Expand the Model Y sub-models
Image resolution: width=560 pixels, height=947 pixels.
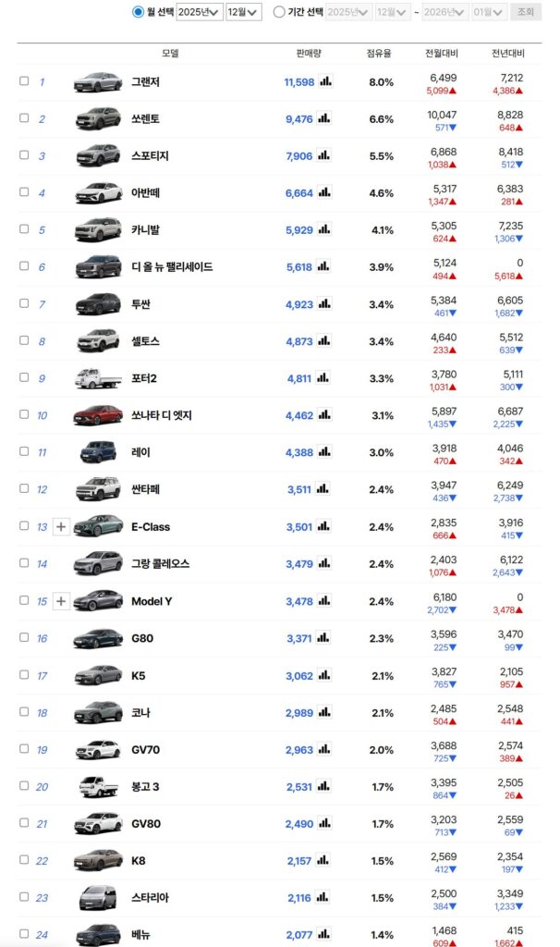tap(61, 600)
